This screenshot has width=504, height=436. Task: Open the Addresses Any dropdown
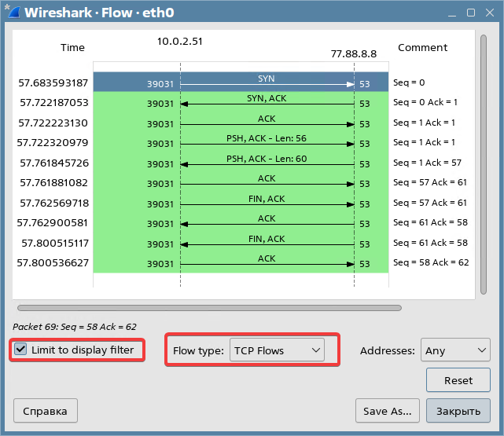[455, 350]
